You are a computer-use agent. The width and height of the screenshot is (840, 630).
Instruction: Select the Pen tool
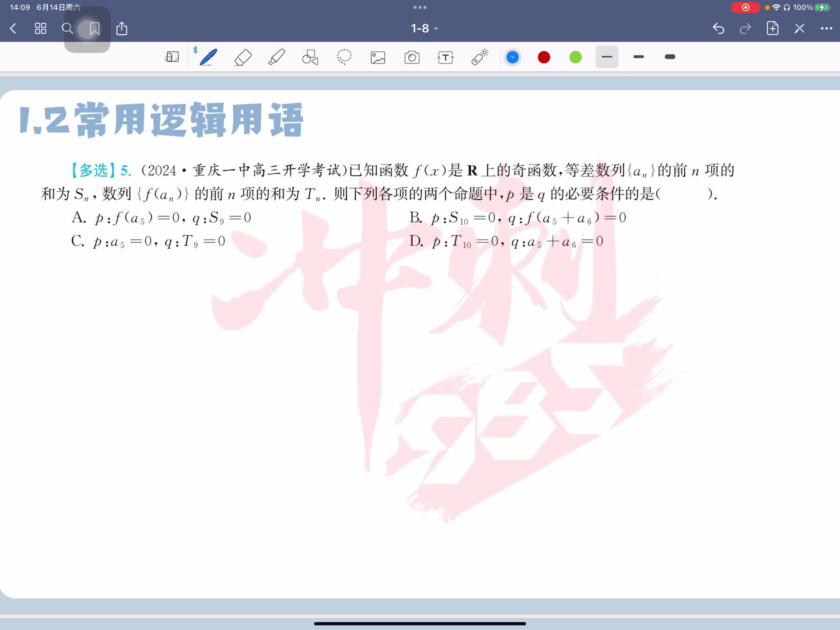pos(208,57)
